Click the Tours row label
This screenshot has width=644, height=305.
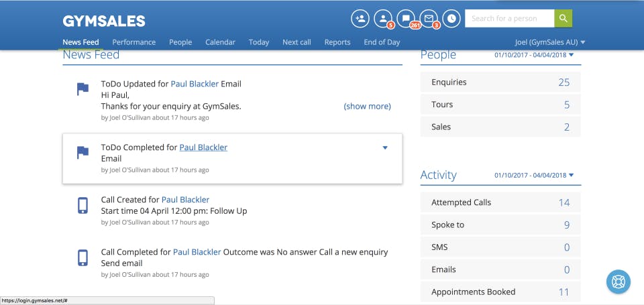coord(442,105)
